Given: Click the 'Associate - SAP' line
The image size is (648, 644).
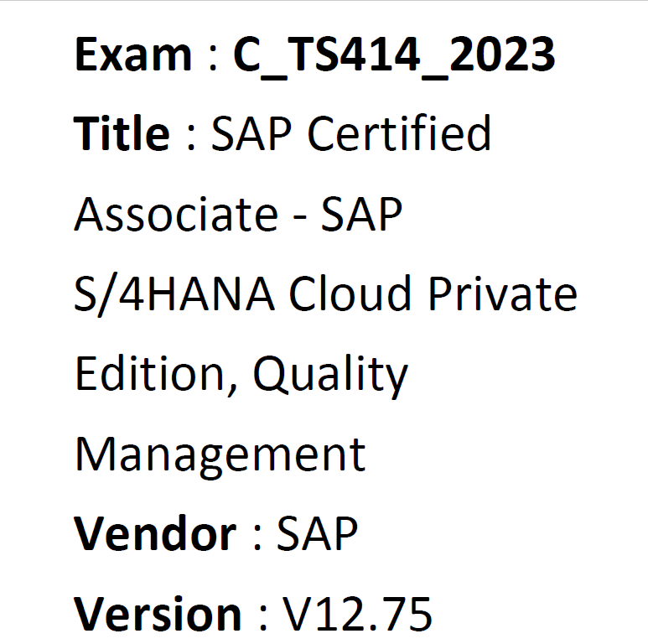Looking at the screenshot, I should point(238,213).
